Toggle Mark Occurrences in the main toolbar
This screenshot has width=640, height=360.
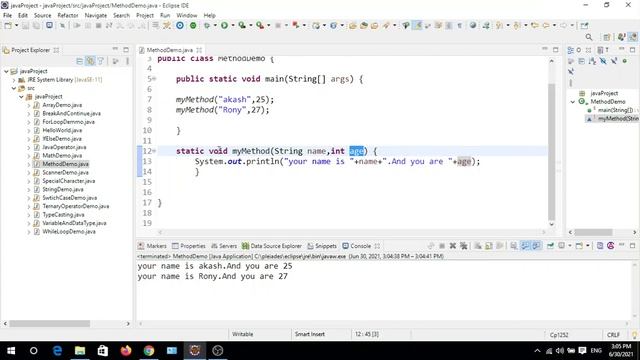coord(417,25)
